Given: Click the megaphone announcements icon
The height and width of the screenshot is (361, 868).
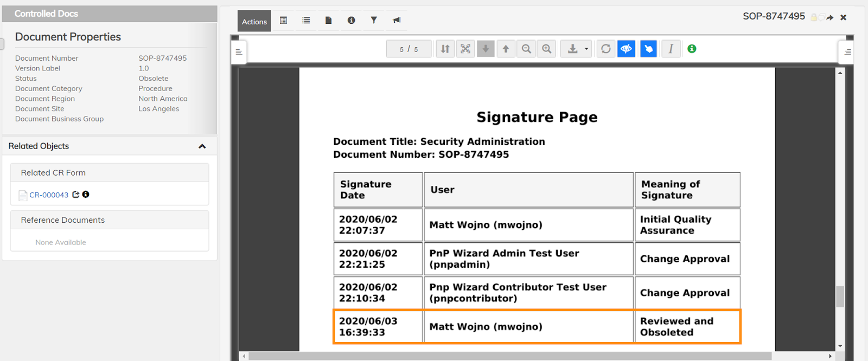Looking at the screenshot, I should [x=397, y=20].
